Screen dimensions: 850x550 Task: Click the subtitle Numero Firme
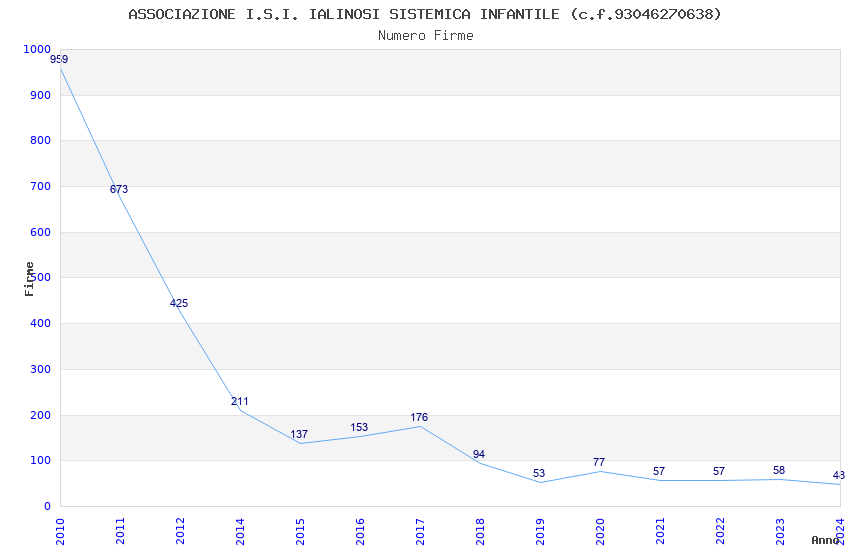[x=426, y=36]
